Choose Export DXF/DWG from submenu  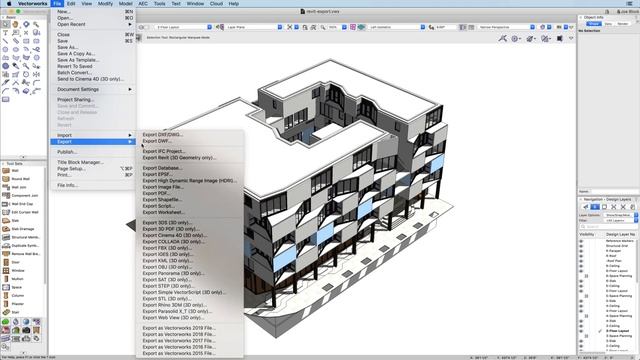[162, 134]
